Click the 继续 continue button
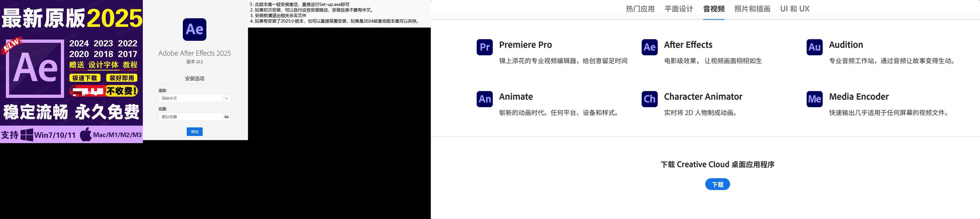 [x=194, y=132]
